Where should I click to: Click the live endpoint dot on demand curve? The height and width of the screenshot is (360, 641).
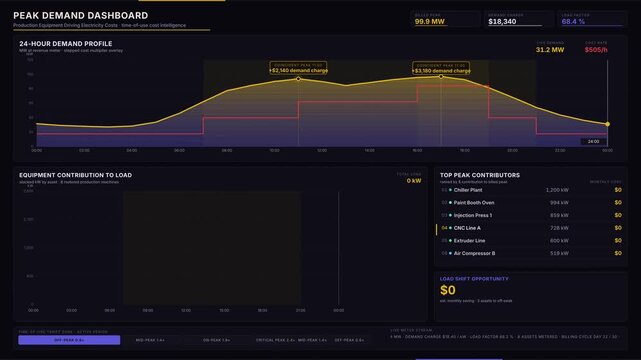click(607, 124)
